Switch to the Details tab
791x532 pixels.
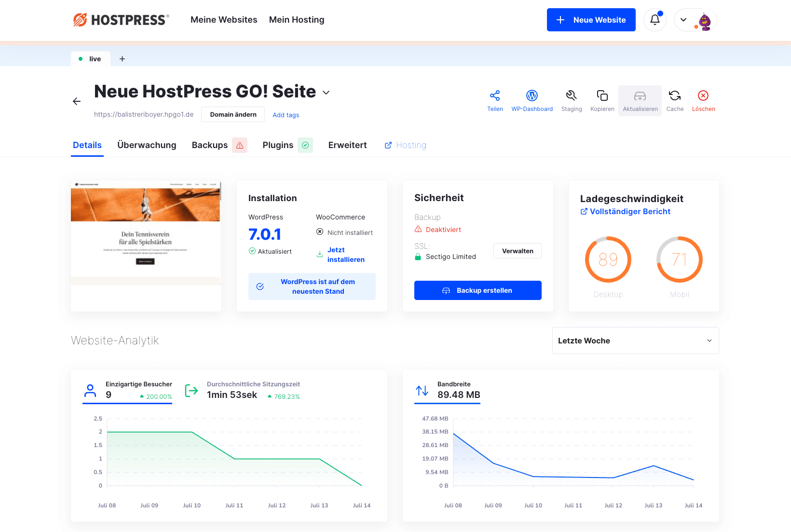click(87, 145)
